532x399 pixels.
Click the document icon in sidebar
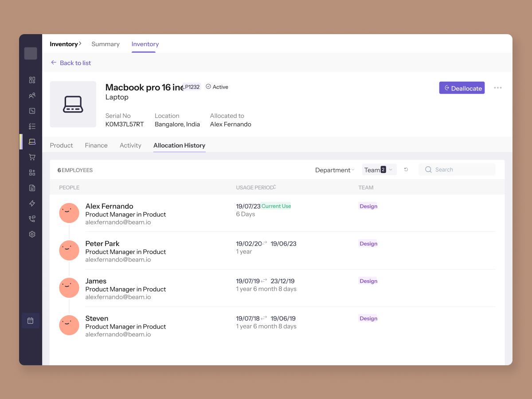(32, 188)
